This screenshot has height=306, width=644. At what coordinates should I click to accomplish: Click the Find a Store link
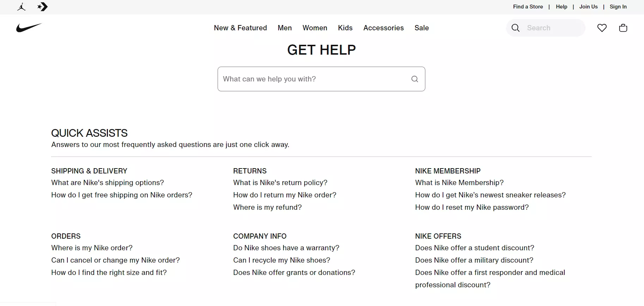click(x=528, y=7)
